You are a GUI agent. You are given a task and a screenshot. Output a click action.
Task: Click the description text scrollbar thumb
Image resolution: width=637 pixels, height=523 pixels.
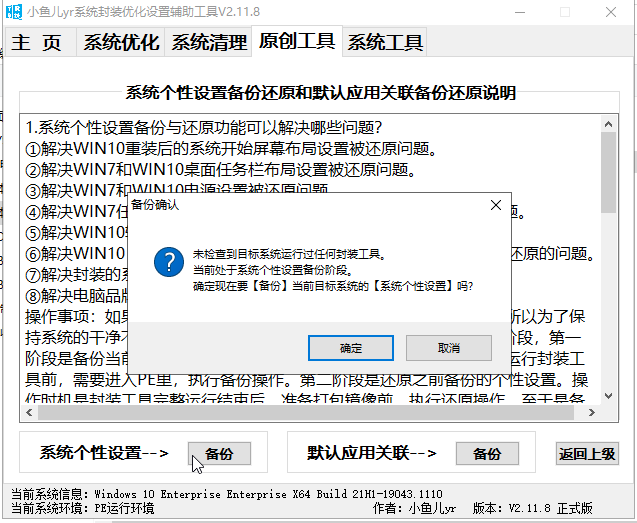click(x=608, y=170)
